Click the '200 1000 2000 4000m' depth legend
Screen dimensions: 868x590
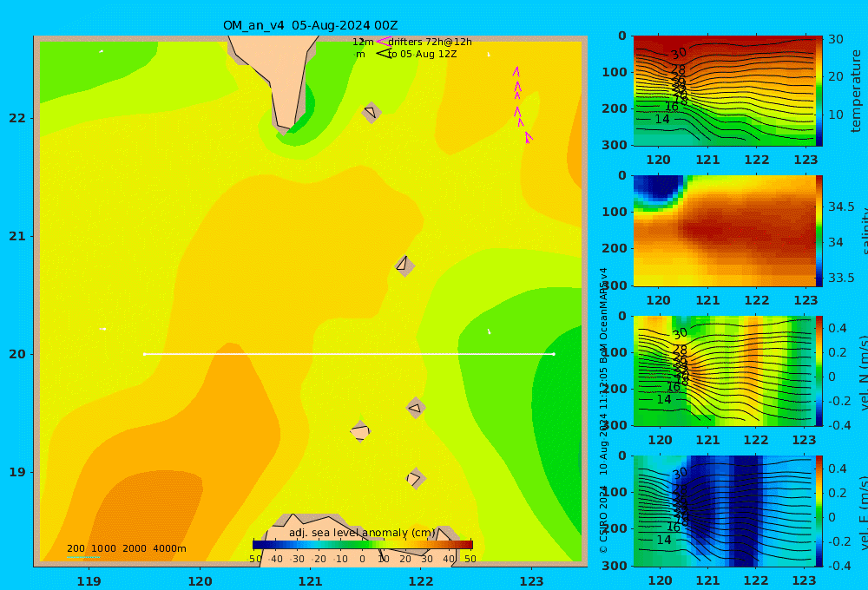pyautogui.click(x=126, y=548)
